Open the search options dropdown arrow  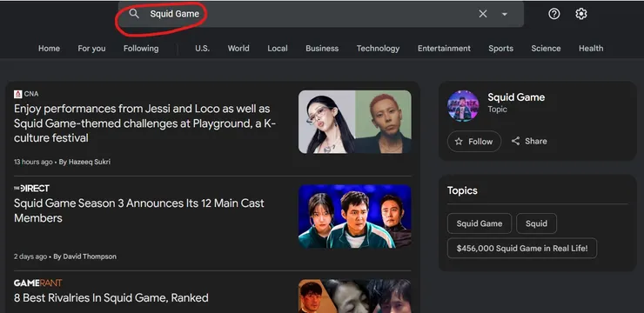505,14
